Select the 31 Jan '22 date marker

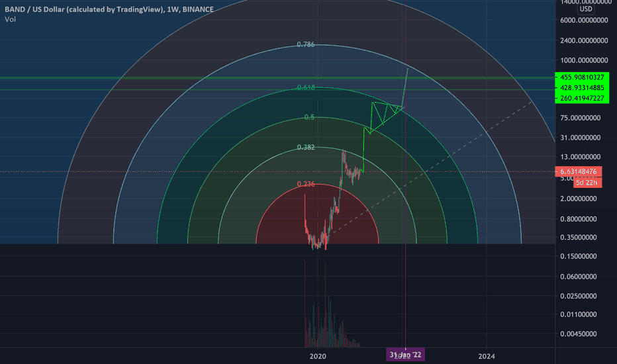[x=405, y=355]
